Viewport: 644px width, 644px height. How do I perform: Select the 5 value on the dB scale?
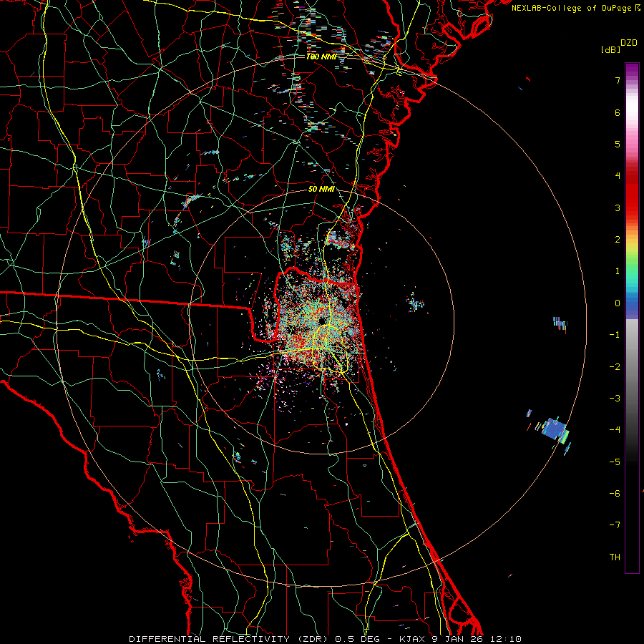point(618,144)
